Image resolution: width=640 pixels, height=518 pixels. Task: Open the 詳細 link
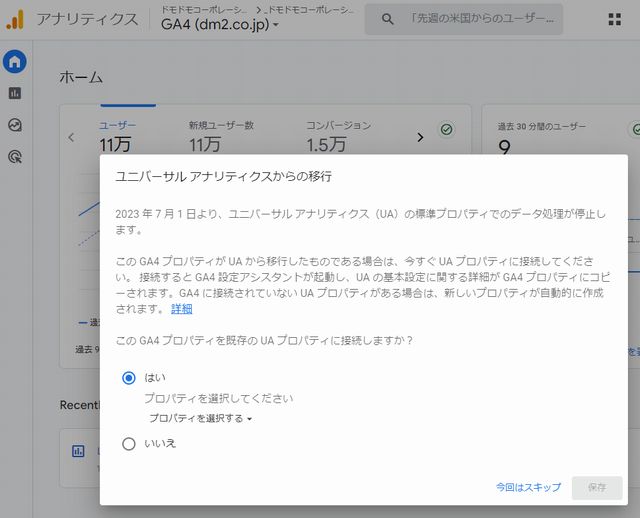coord(182,309)
